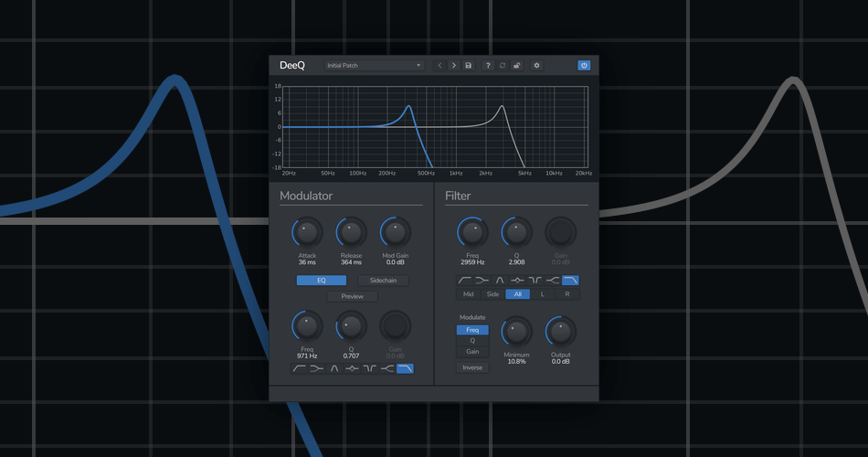
Task: Select Modulator high-shelf filter shape icon
Action: coord(387,368)
